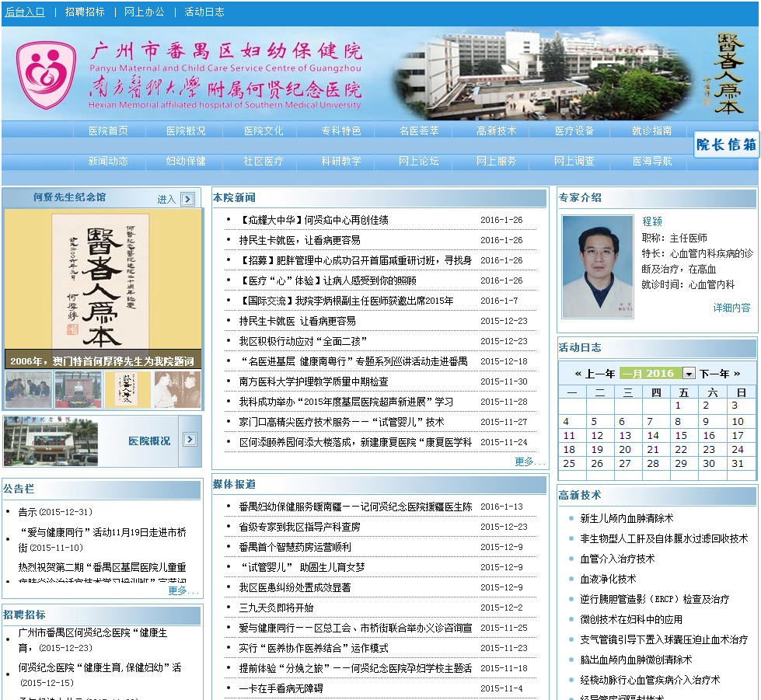Screen dimensions: 761x700
Task: Open the 高新技术 navigation menu item
Action: pos(497,131)
